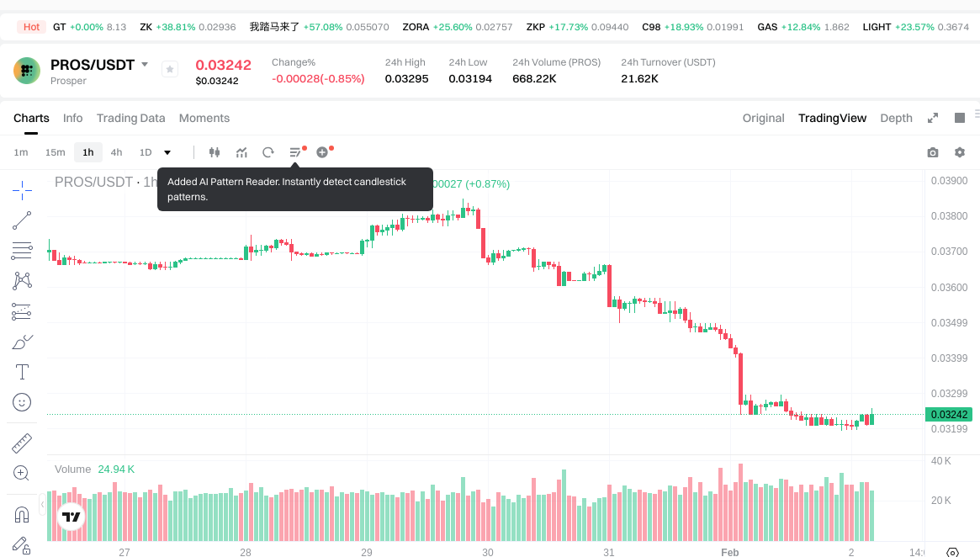Pick the measure ruler tool
Viewport: 980px width, 557px height.
pyautogui.click(x=22, y=443)
